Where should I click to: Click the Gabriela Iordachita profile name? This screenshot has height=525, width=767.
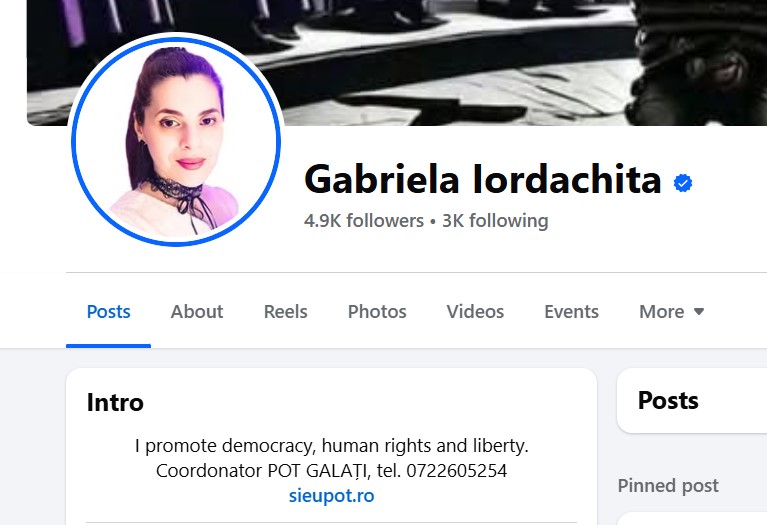(x=483, y=180)
